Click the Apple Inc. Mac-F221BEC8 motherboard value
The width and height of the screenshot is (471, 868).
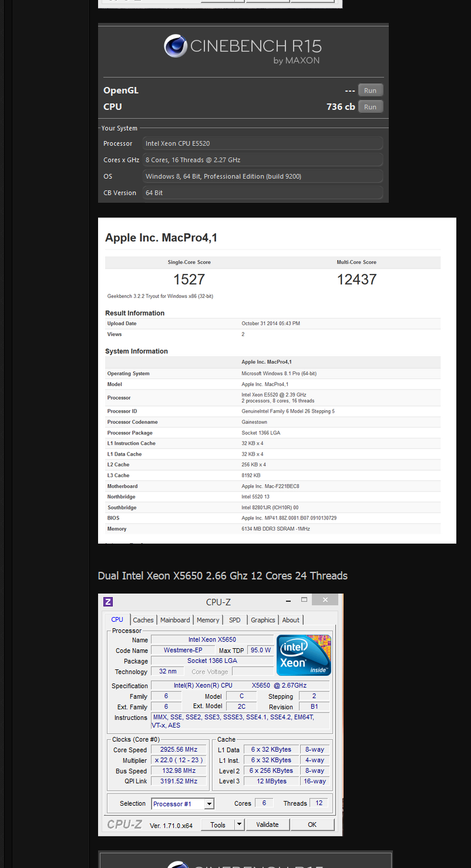(x=271, y=487)
